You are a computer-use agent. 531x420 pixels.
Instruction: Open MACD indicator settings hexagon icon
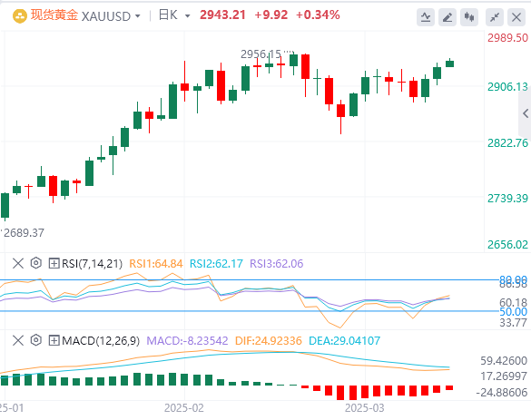(x=36, y=340)
